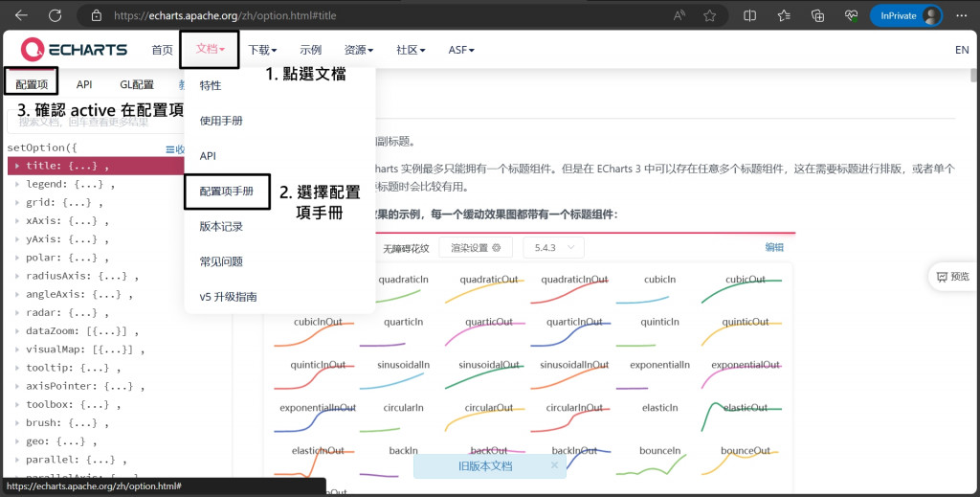Open the 下载 dropdown menu
This screenshot has height=497, width=980.
[x=262, y=50]
